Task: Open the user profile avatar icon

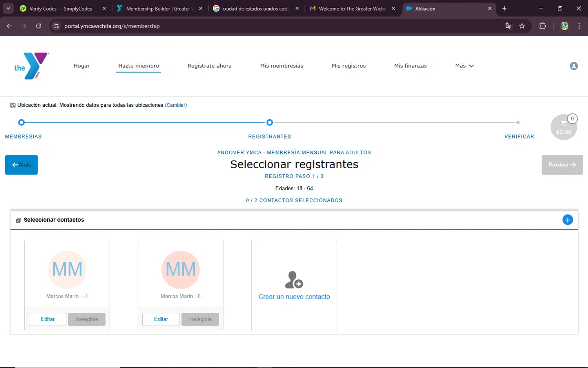Action: pos(573,66)
